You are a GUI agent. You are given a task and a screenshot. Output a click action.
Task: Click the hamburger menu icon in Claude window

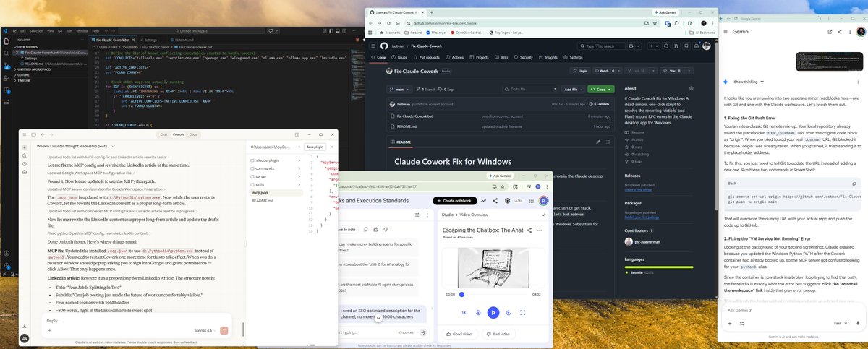(x=25, y=134)
